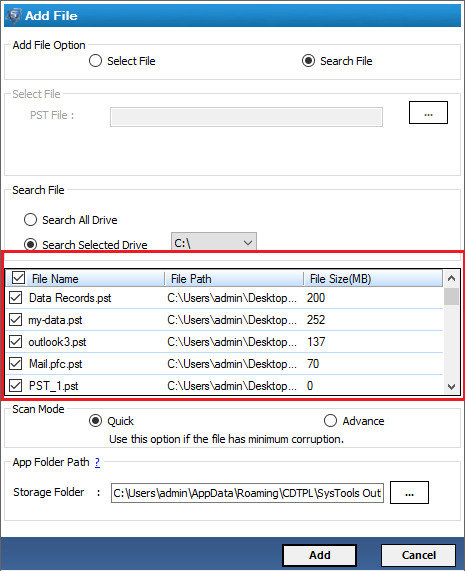
Task: Toggle the PST_1.pst checkbox
Action: (x=15, y=385)
